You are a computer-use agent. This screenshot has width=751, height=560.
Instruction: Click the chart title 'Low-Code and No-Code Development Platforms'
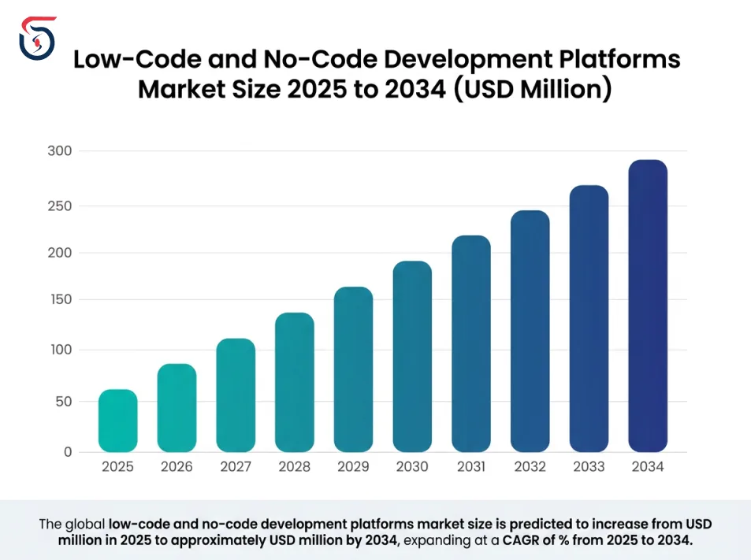tap(377, 59)
